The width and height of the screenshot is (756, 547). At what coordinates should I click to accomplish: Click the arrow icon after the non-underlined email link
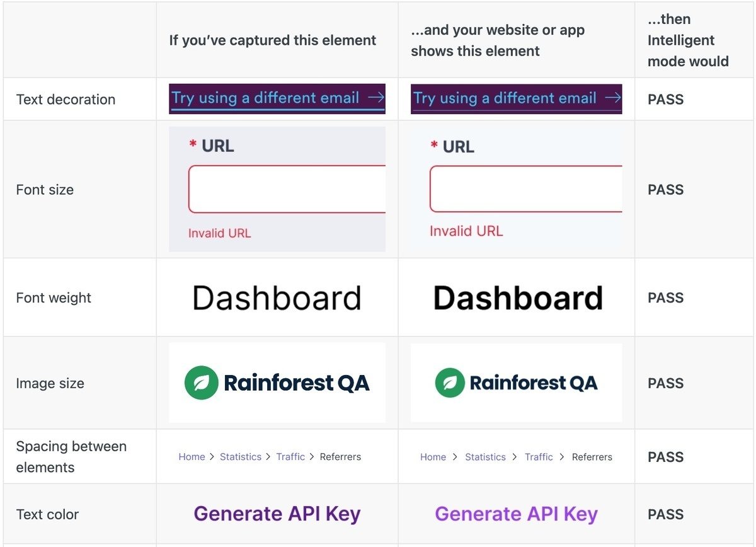[612, 98]
